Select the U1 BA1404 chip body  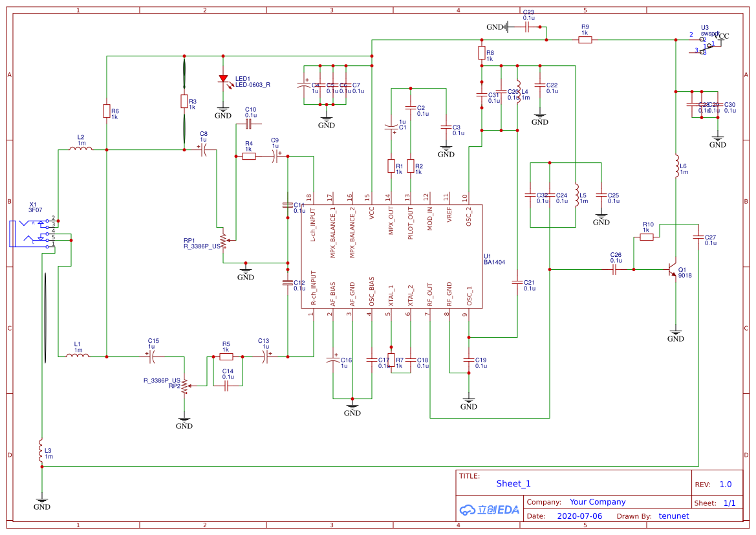391,256
